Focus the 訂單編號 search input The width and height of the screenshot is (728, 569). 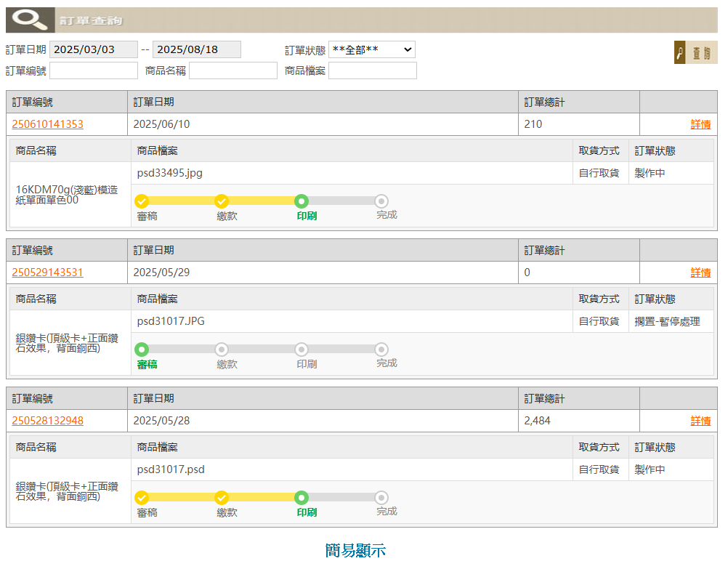coord(93,70)
